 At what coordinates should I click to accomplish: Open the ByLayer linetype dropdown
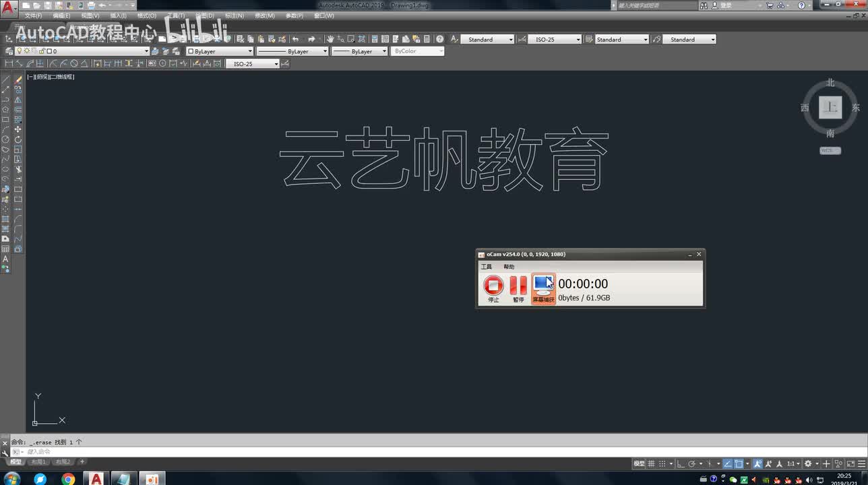(x=292, y=51)
